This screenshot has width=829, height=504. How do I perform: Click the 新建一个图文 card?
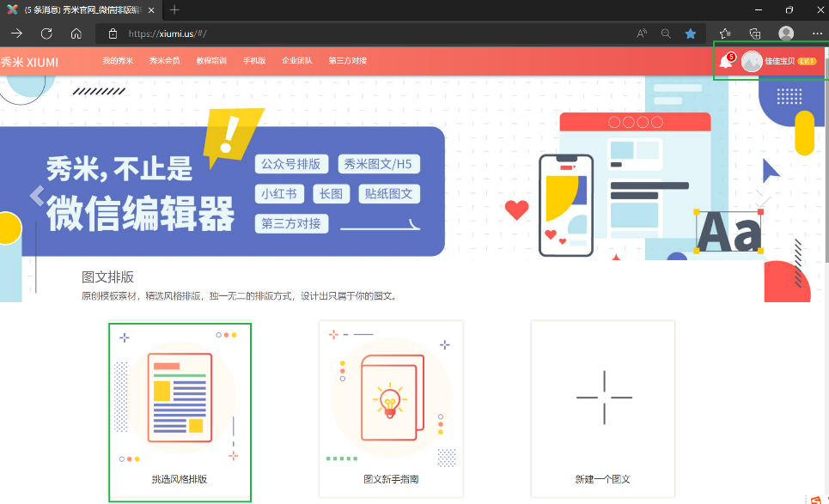[x=602, y=410]
